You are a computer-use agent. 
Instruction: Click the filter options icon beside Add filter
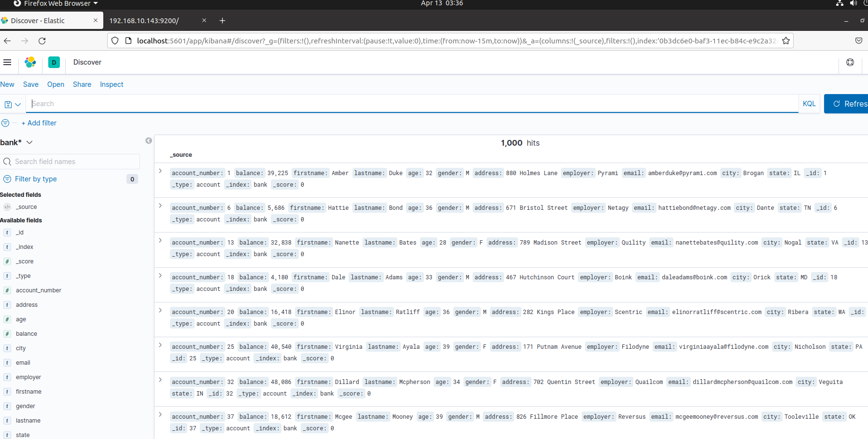coord(5,123)
